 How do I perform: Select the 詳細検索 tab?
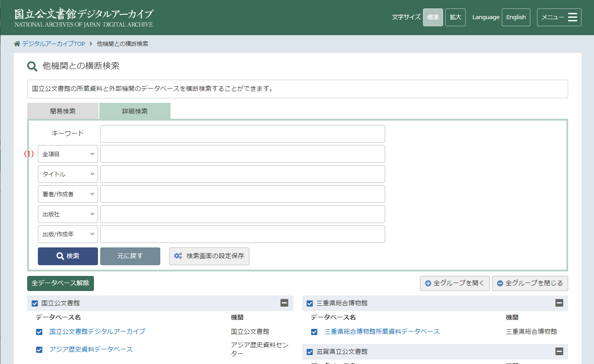click(135, 111)
